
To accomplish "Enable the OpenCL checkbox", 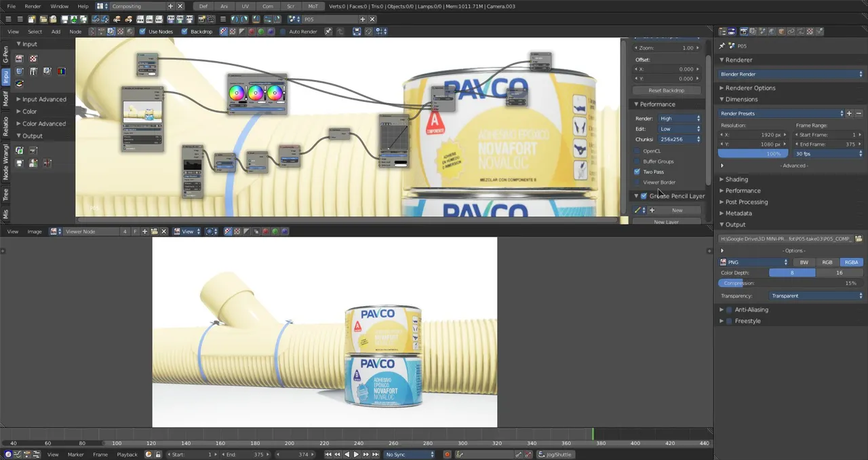I will pyautogui.click(x=637, y=151).
